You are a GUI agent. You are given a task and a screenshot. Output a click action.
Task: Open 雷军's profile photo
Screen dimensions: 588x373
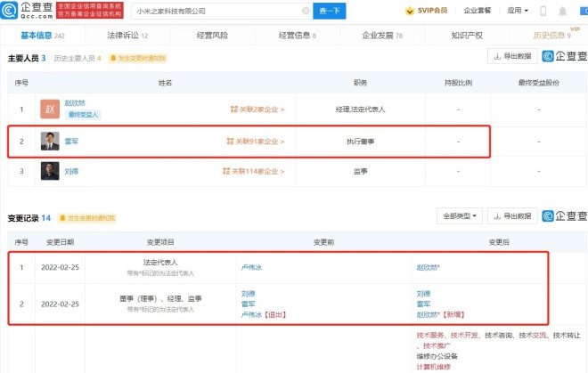50,142
